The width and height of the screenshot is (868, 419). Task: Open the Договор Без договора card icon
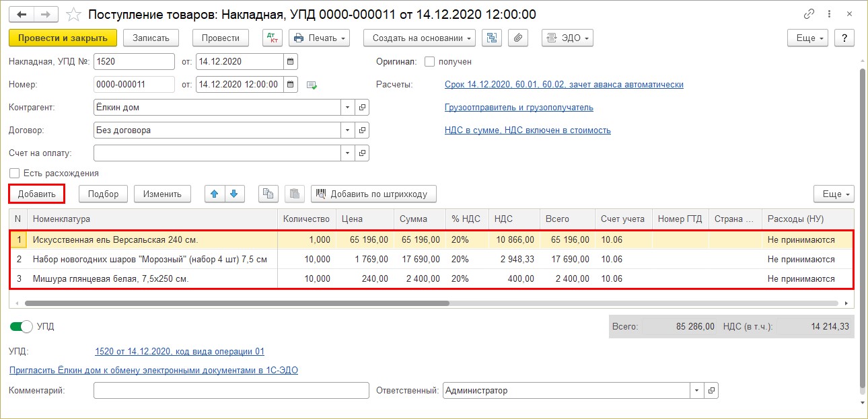point(362,130)
